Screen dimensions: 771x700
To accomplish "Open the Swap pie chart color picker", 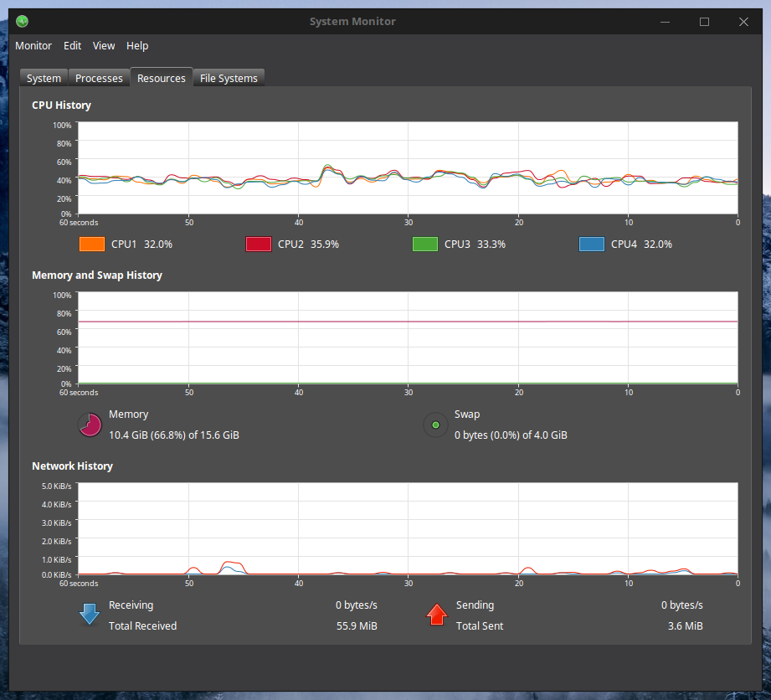I will 435,425.
